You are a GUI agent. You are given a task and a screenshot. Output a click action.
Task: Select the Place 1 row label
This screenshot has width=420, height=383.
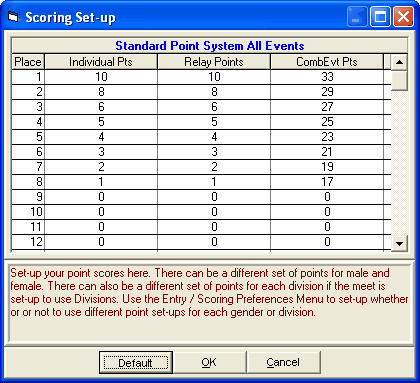click(x=28, y=77)
